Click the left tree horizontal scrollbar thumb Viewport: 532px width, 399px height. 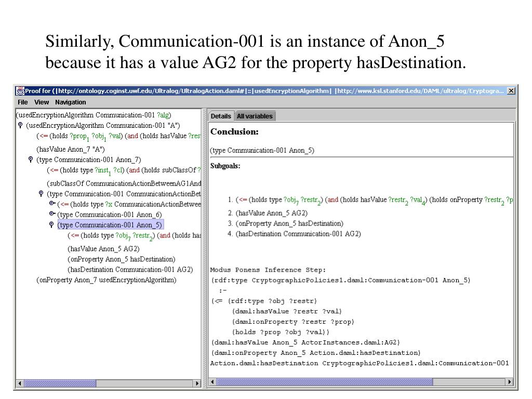click(x=60, y=383)
